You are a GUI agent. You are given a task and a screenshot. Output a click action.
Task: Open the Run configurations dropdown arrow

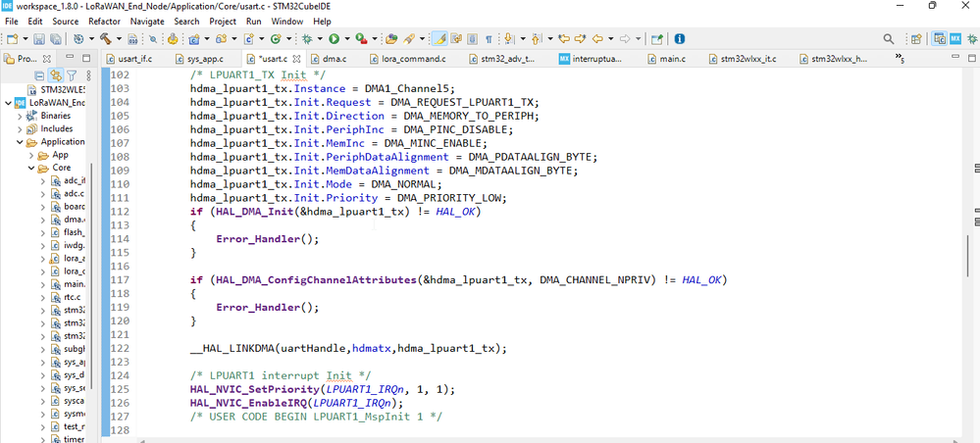point(345,39)
